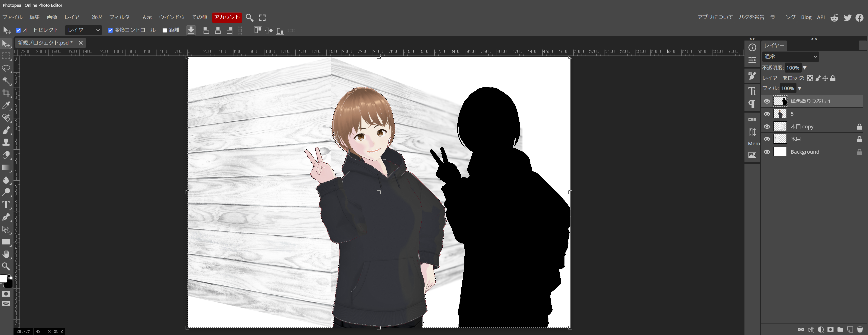
Task: Select the Crop tool
Action: (x=6, y=93)
